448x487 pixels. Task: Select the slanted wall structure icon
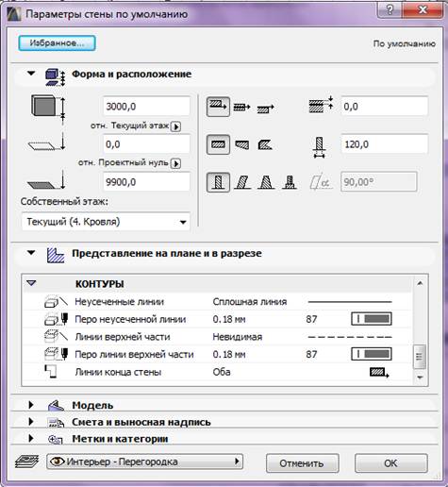[x=242, y=182]
